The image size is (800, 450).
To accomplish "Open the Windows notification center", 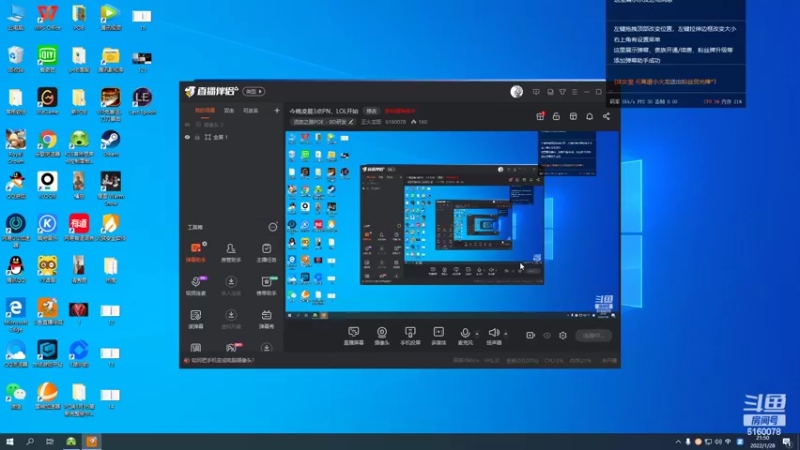I will [787, 442].
